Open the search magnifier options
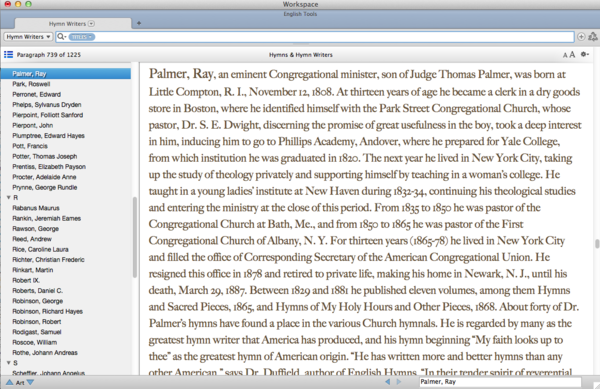Screen dimensions: 600x389 tap(61, 37)
